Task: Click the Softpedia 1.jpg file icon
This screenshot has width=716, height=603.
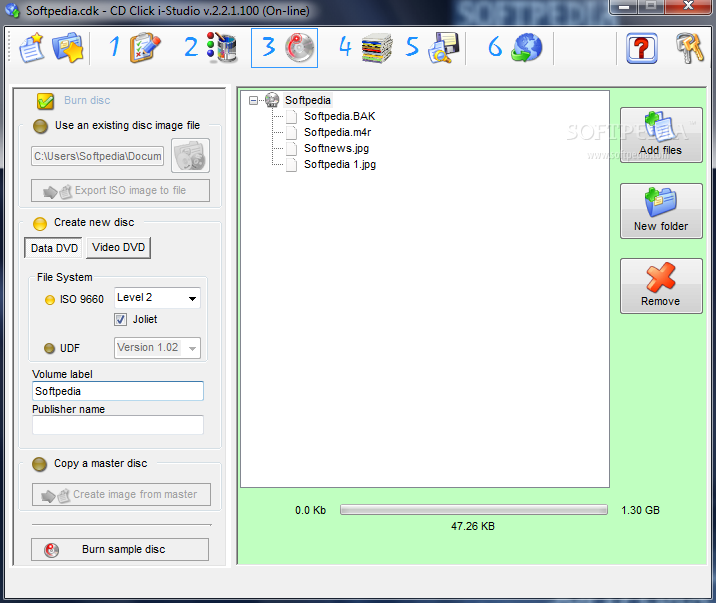Action: pos(291,164)
